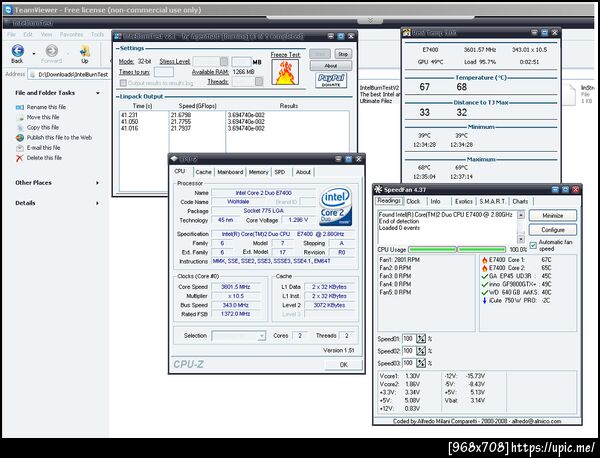Open the S.M.A.R.T. tab in SpeedFan
600x458 pixels.
point(492,201)
